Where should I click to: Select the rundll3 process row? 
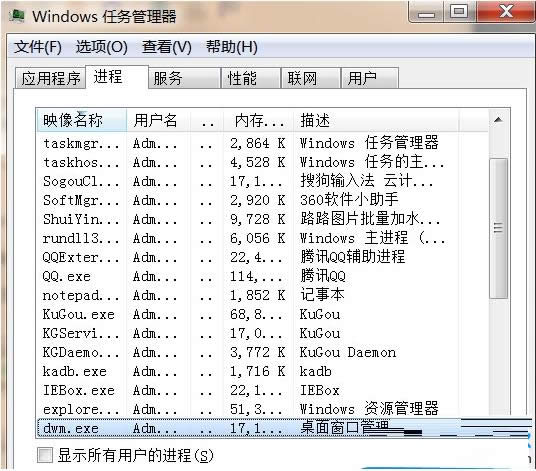263,238
